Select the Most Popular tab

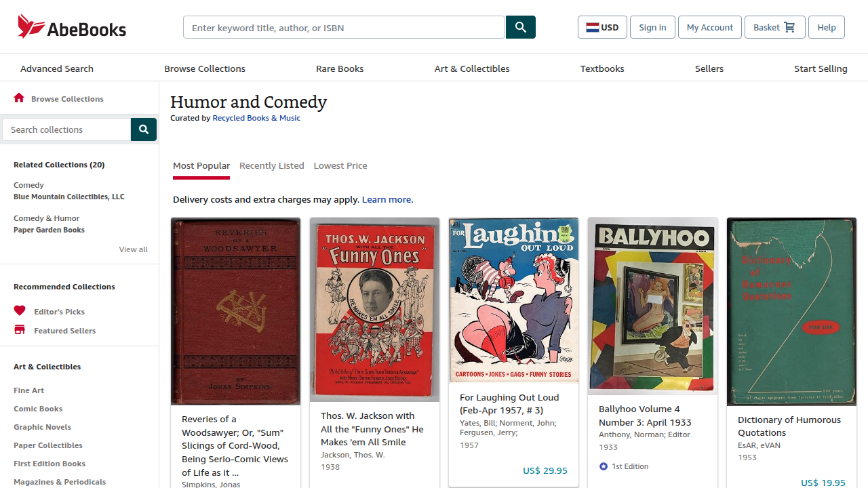pyautogui.click(x=201, y=165)
